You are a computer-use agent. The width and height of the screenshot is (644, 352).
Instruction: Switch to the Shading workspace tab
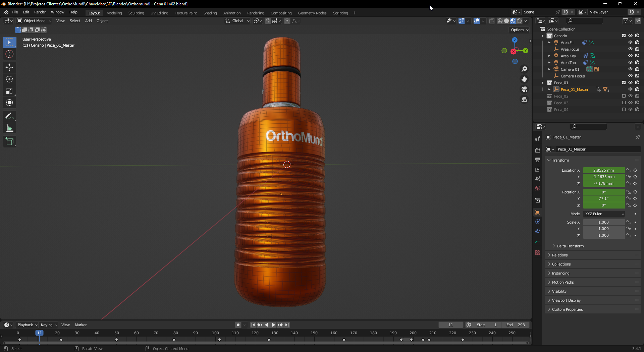tap(210, 13)
